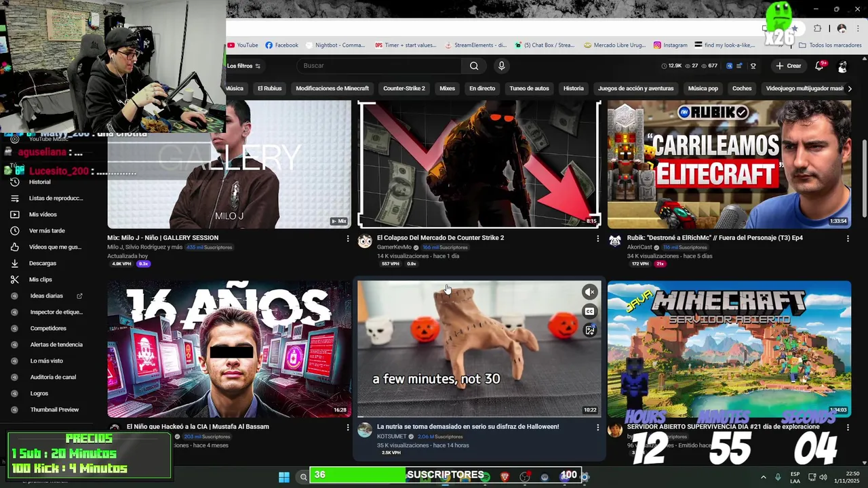This screenshot has width=868, height=488.
Task: Select the Mixes chip
Action: [447, 88]
